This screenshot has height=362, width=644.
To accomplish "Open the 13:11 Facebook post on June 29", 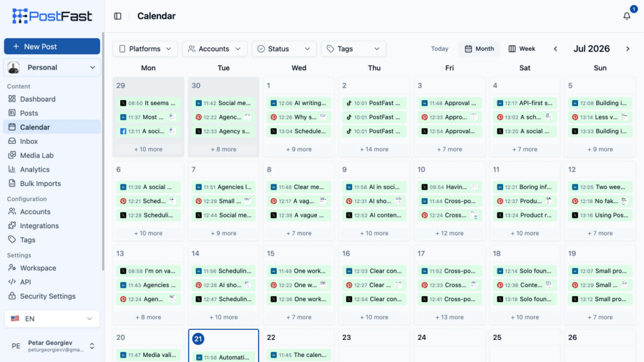I will point(148,131).
